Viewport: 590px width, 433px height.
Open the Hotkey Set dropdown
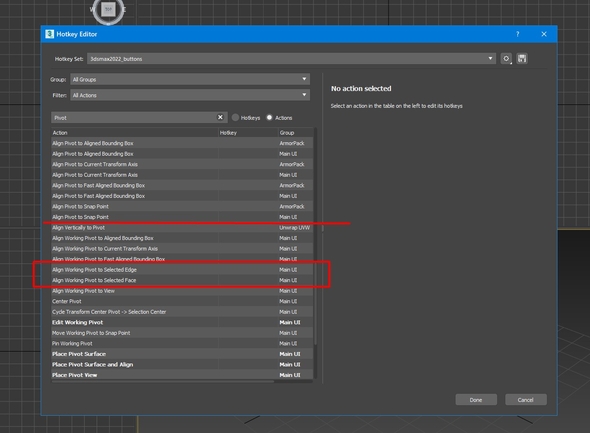tap(291, 59)
